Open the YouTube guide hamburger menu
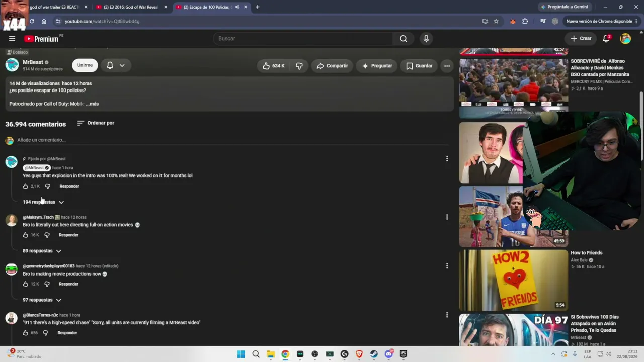The height and width of the screenshot is (362, 644). [x=12, y=39]
